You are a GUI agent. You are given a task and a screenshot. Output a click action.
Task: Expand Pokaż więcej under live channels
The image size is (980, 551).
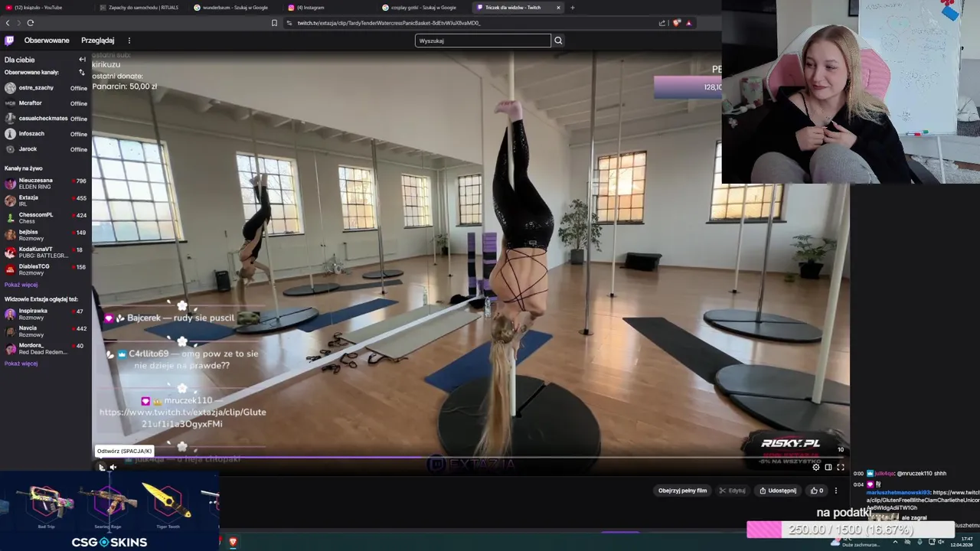click(21, 285)
